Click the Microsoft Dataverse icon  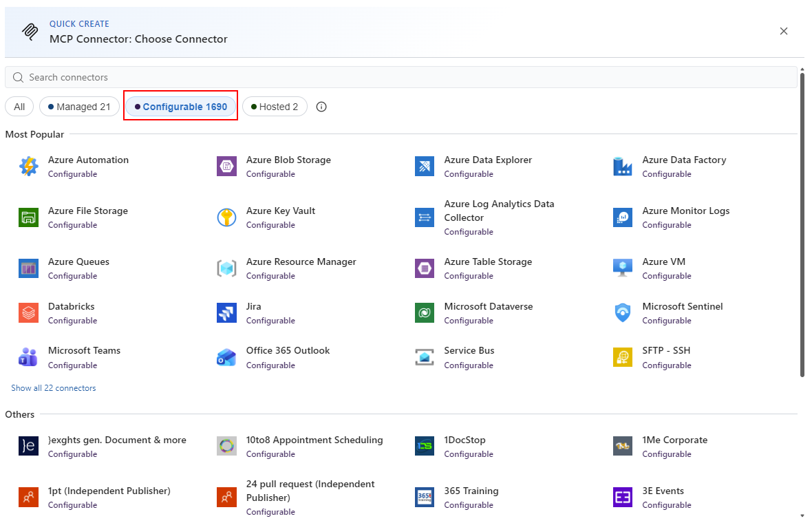[425, 312]
